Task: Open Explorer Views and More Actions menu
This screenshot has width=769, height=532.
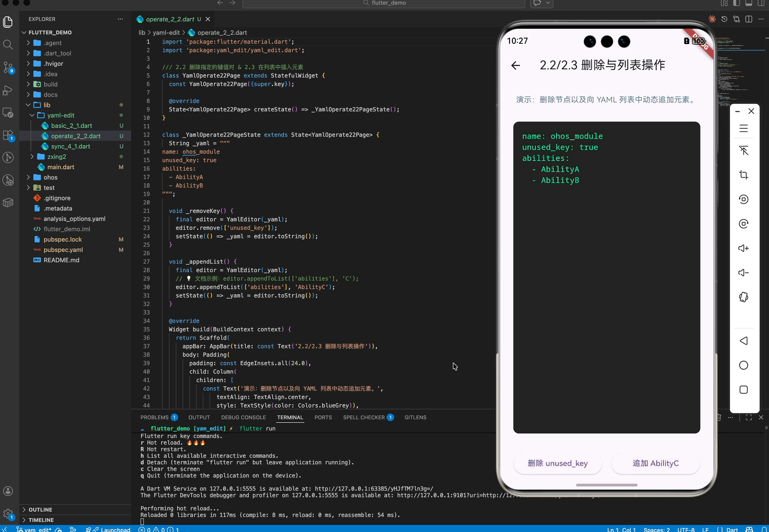Action: [x=120, y=19]
